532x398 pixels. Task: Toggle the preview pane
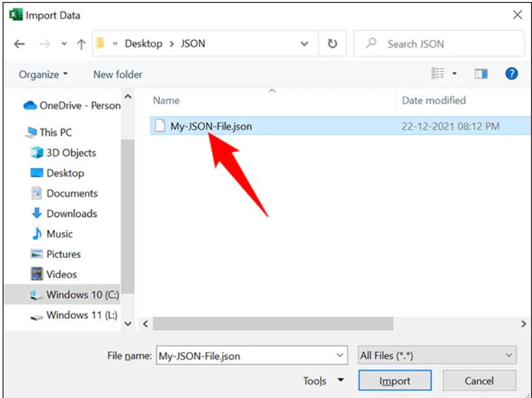[x=480, y=74]
